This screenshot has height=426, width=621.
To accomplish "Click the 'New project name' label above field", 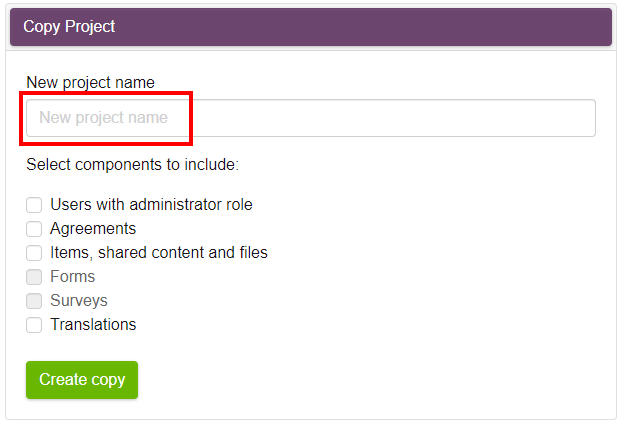I will click(90, 82).
